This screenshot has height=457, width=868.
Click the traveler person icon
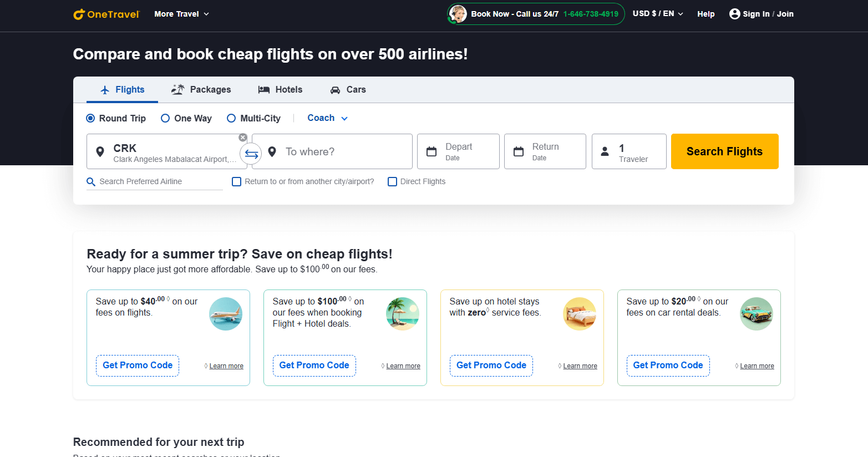click(x=605, y=151)
